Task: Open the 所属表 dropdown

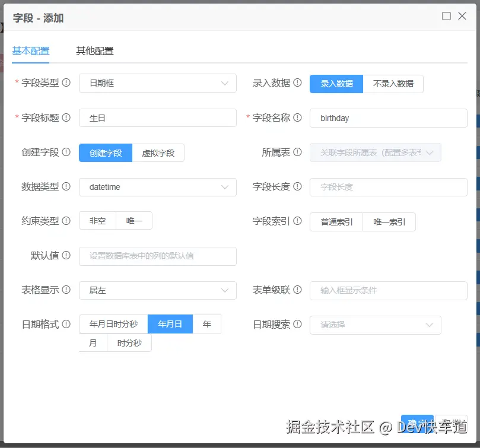Action: [376, 152]
